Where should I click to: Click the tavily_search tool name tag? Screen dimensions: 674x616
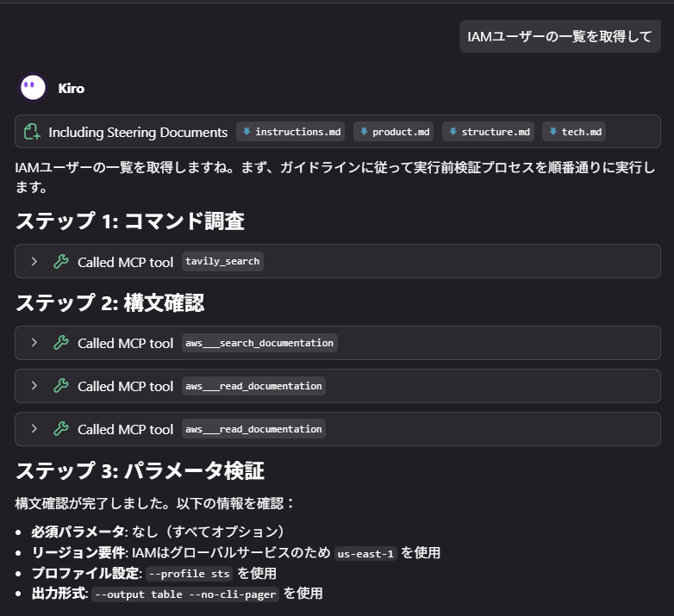pos(222,261)
